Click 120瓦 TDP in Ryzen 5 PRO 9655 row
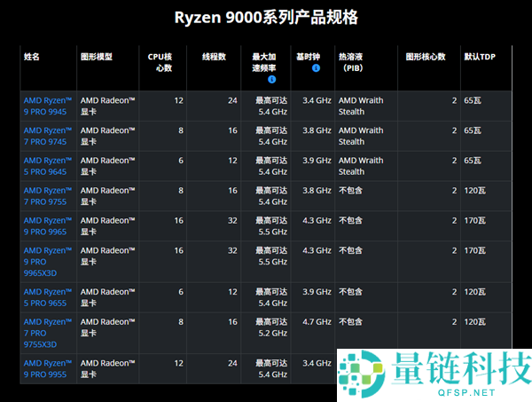The height and width of the screenshot is (402, 532). tap(475, 292)
